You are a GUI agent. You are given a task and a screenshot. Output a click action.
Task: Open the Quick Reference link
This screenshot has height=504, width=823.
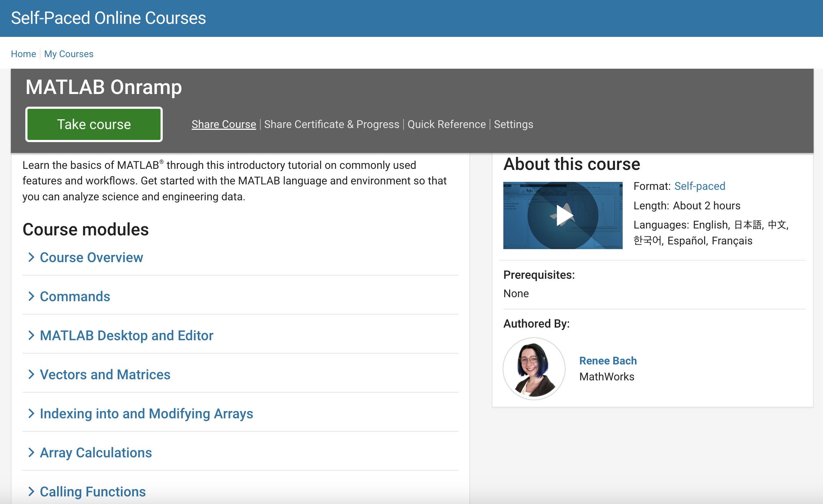coord(447,124)
